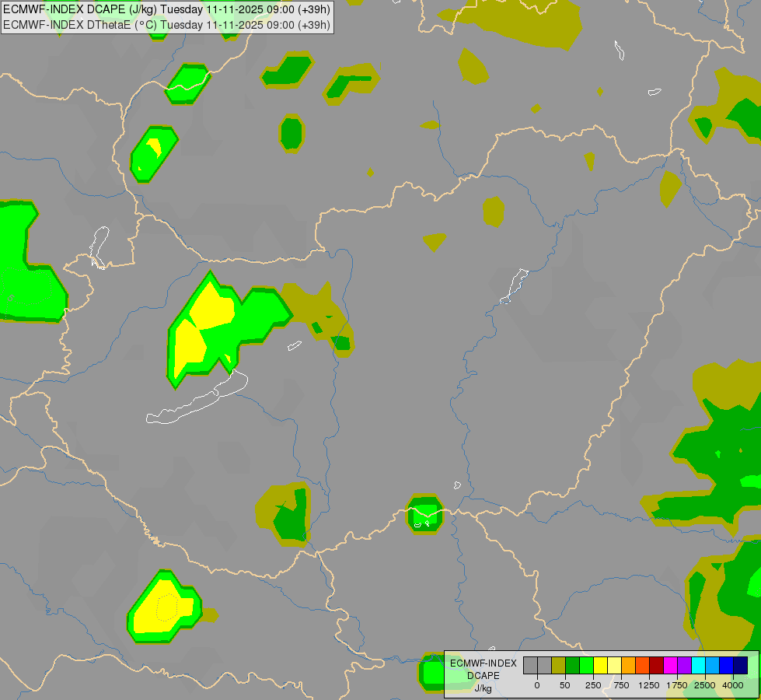Image resolution: width=761 pixels, height=700 pixels.
Task: Click the legend value 1750
Action: pyautogui.click(x=677, y=685)
